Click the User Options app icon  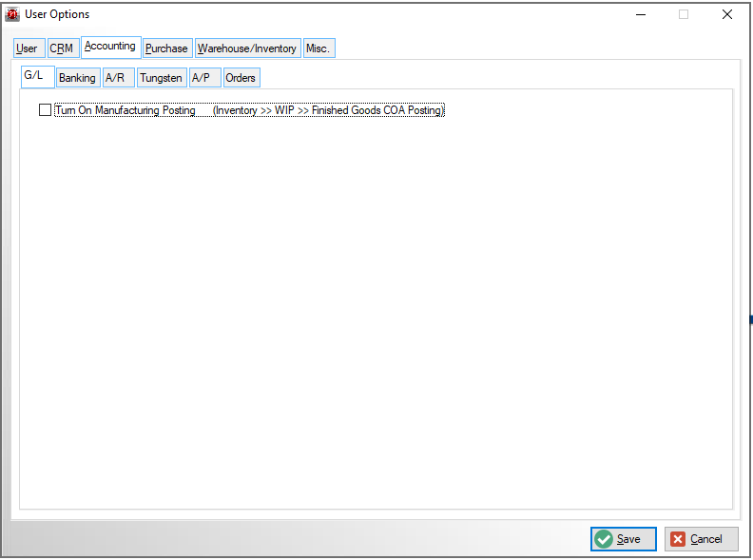(x=12, y=14)
